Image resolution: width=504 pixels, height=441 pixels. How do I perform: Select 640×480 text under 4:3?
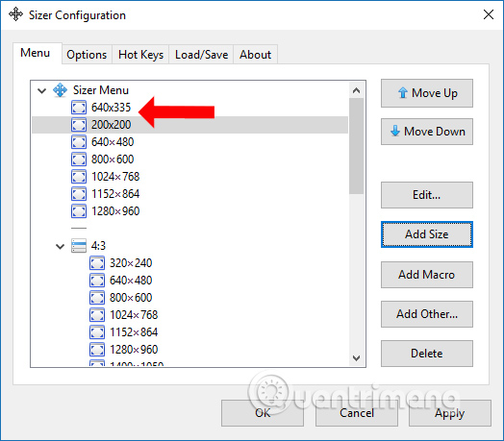point(131,281)
